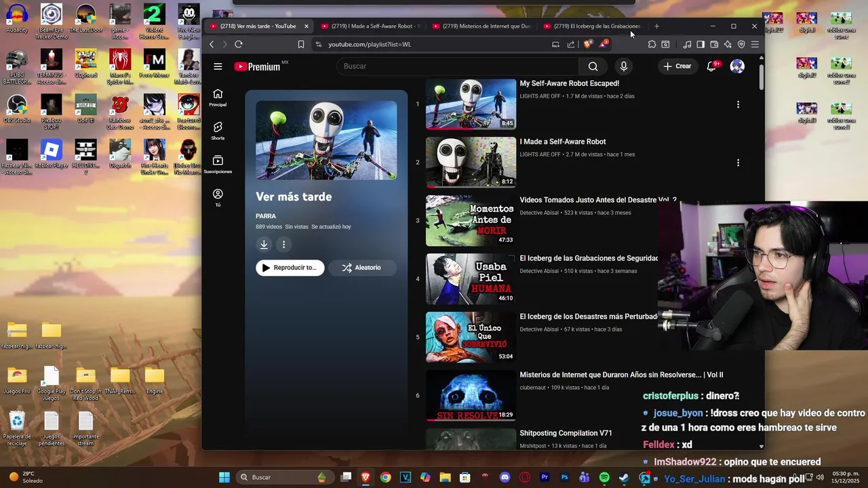Screen dimensions: 868x488
Task: Click the Brave Shields lion icon
Action: 587,44
